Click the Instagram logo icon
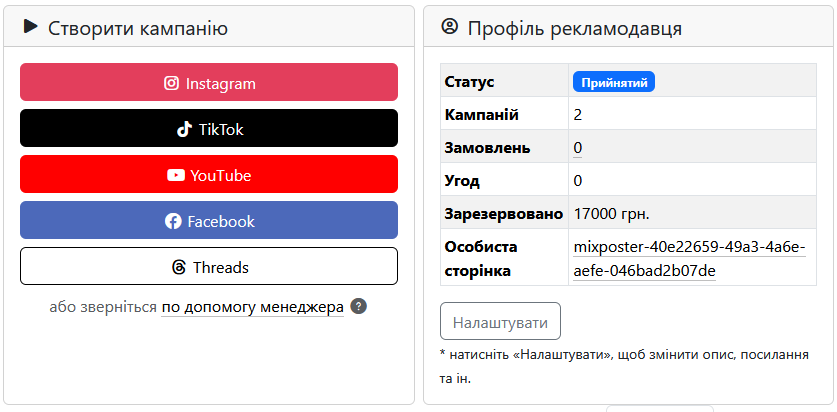Viewport: 837px width, 412px height. click(x=171, y=83)
